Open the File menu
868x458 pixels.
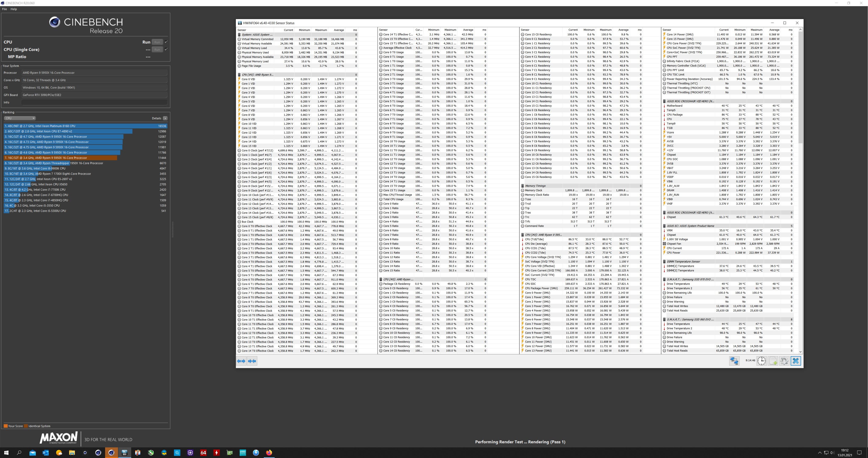tap(4, 9)
